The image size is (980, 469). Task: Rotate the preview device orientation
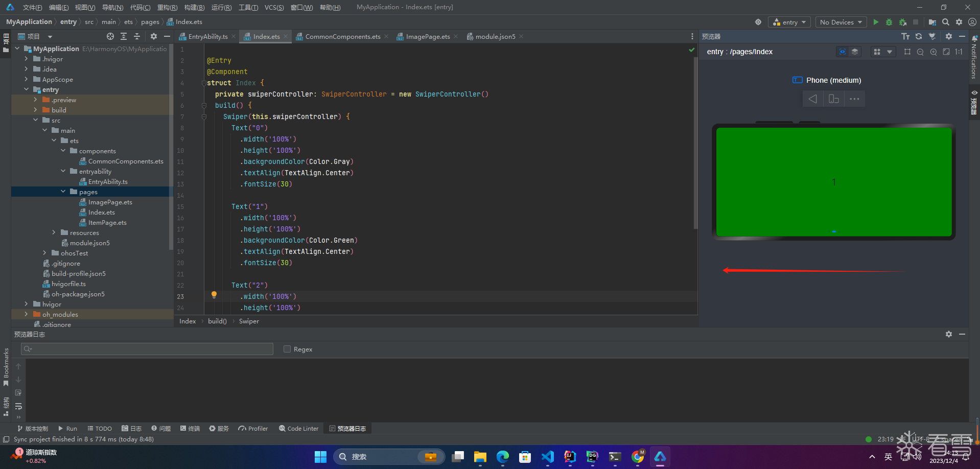pos(834,99)
